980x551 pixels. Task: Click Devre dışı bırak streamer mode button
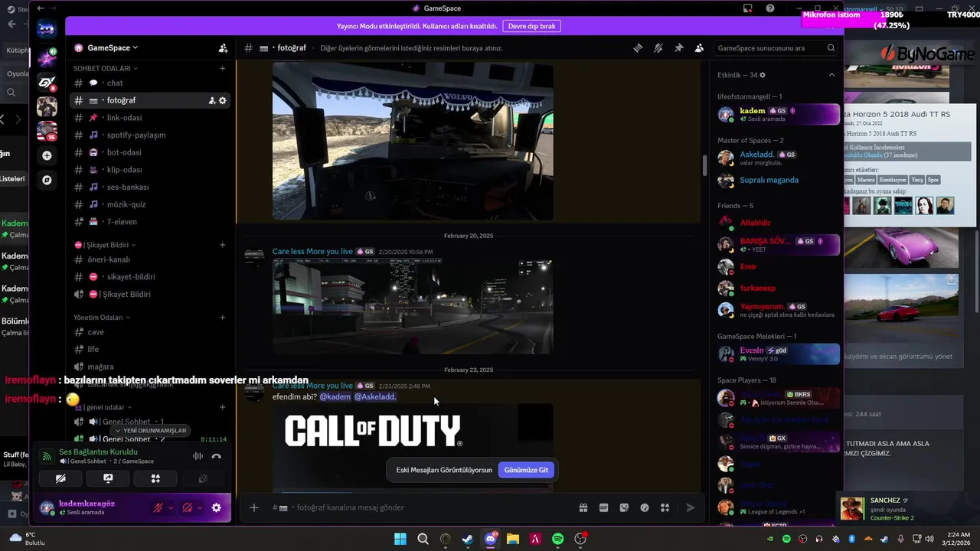(531, 26)
